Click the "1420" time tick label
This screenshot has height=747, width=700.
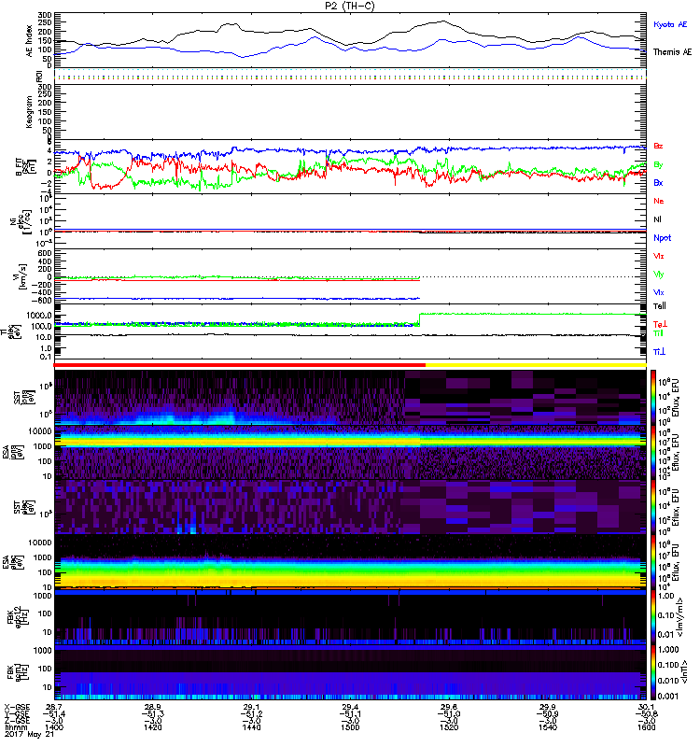[x=153, y=727]
